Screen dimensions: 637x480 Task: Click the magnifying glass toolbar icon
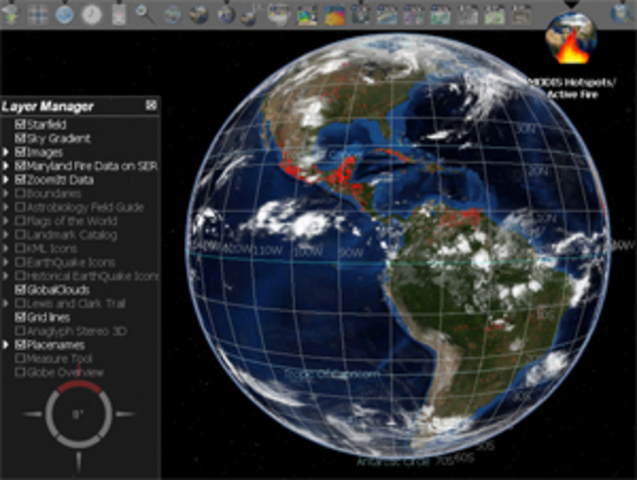[144, 15]
